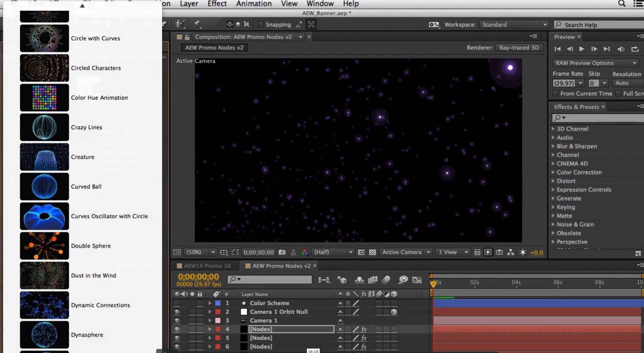
Task: Toggle loop option in Preview panel
Action: pyautogui.click(x=635, y=49)
